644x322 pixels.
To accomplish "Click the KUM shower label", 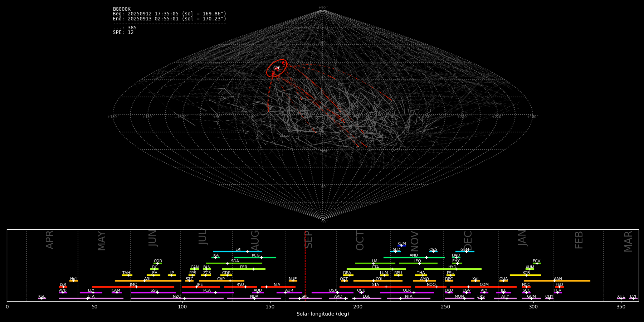I will pos(402,244).
